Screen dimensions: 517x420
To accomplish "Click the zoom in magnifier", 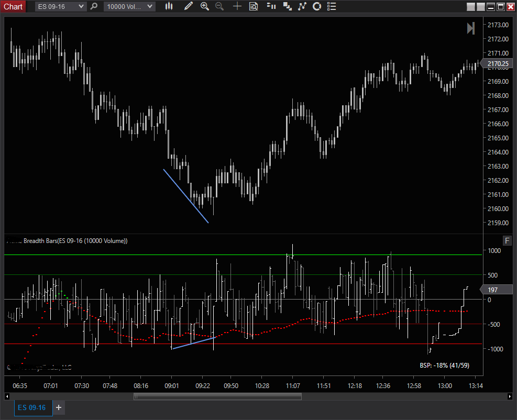I will 205,7.
